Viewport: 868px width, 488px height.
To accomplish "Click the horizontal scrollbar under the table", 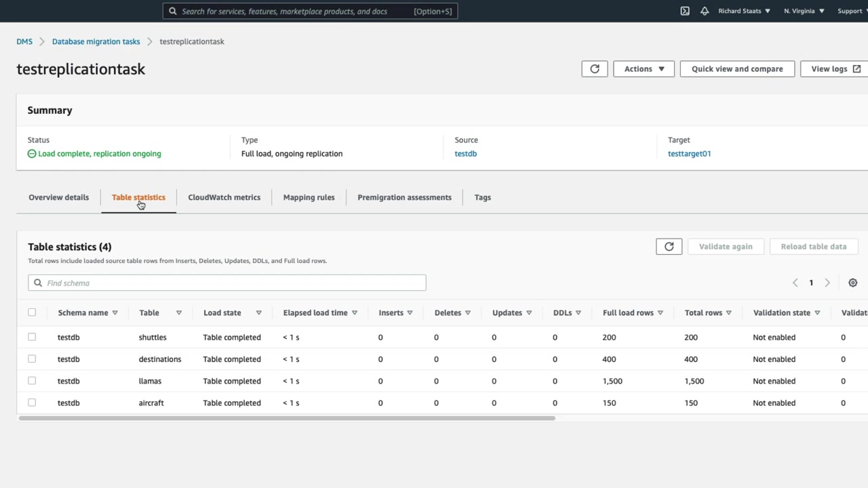I will (287, 418).
